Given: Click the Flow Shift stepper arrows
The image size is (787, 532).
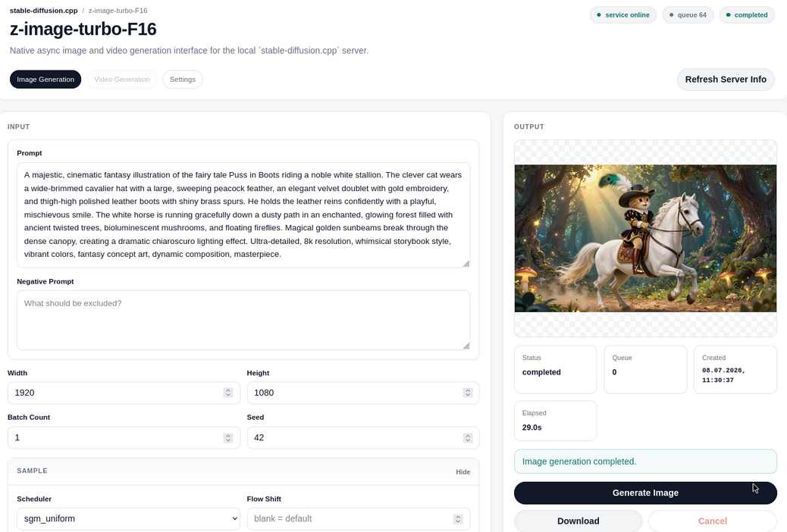Looking at the screenshot, I should 458,518.
